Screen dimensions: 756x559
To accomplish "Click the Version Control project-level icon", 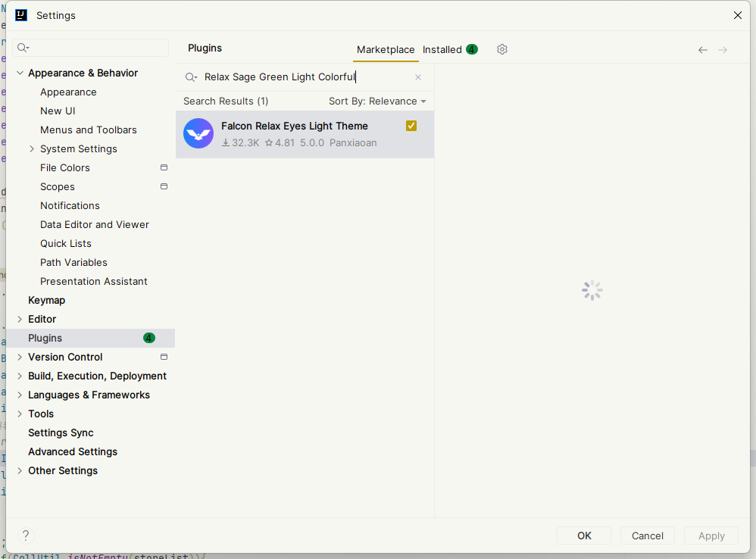I will (x=164, y=357).
